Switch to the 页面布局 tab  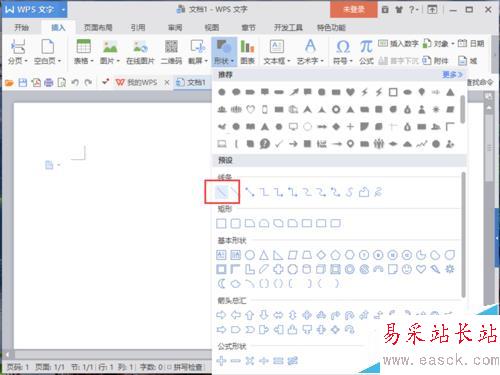(x=98, y=28)
